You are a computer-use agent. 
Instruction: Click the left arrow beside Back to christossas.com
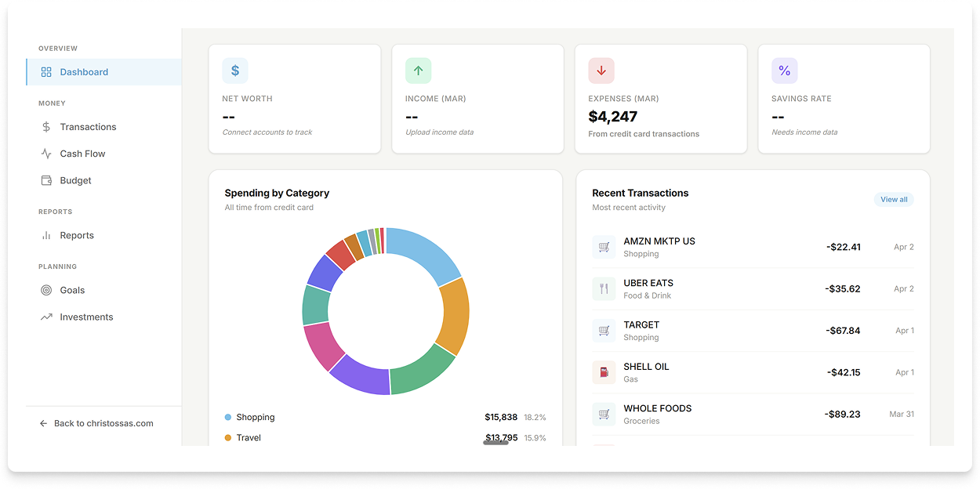click(43, 423)
